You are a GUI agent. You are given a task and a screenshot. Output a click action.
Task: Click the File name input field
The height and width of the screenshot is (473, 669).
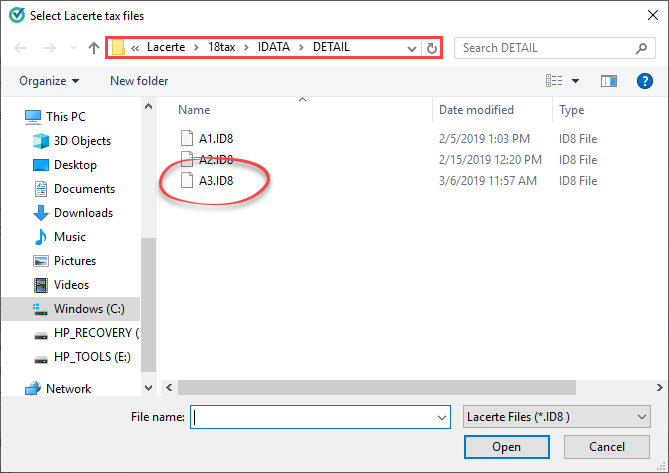click(320, 417)
